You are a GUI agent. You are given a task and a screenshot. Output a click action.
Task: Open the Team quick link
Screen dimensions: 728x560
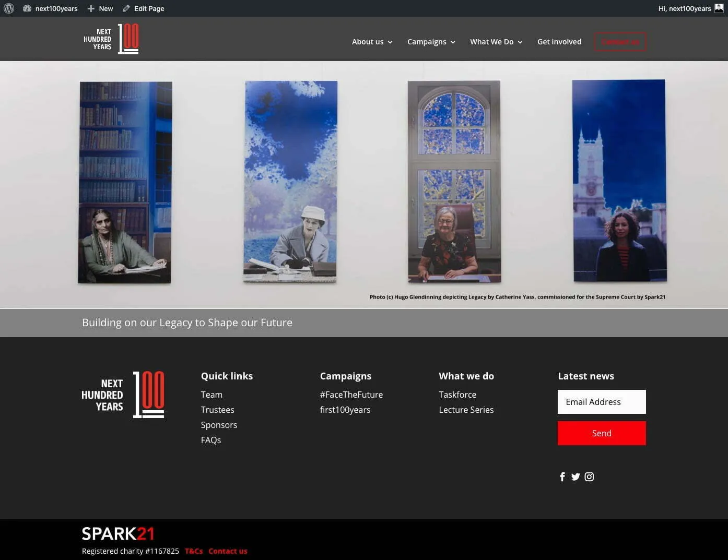212,395
